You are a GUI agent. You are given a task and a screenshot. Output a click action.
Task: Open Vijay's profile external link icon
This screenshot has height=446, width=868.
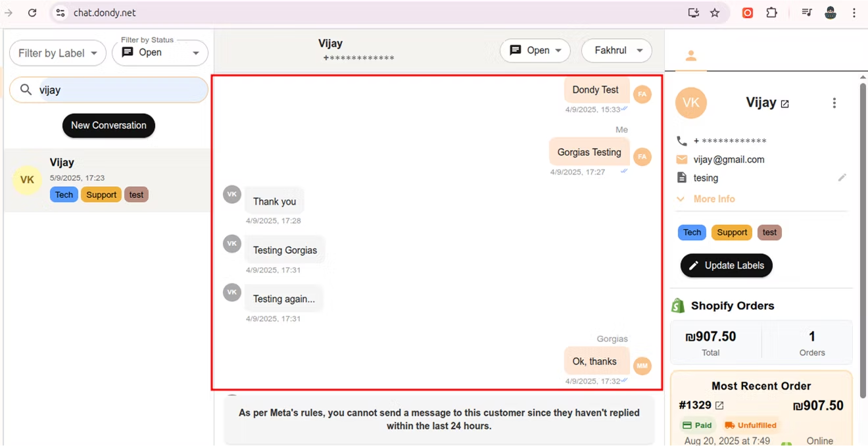(x=784, y=104)
